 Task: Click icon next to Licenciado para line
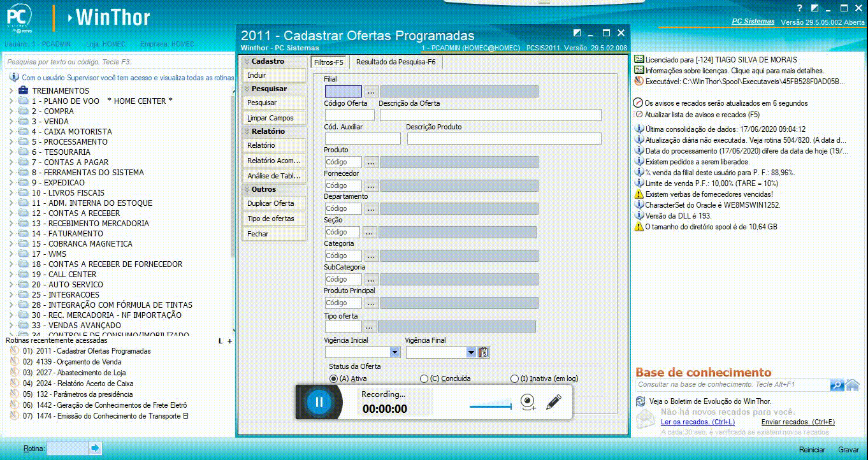[x=639, y=59]
